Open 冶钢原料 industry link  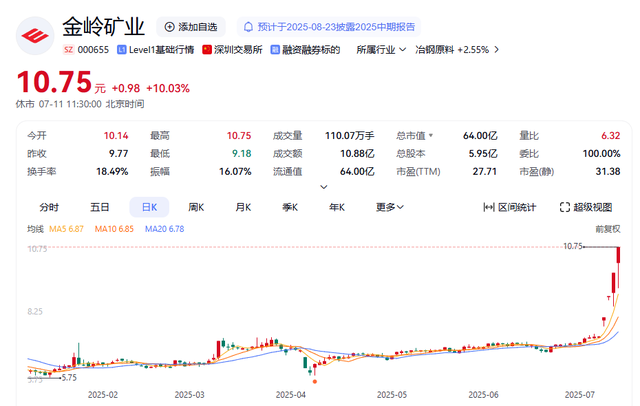tap(457, 50)
